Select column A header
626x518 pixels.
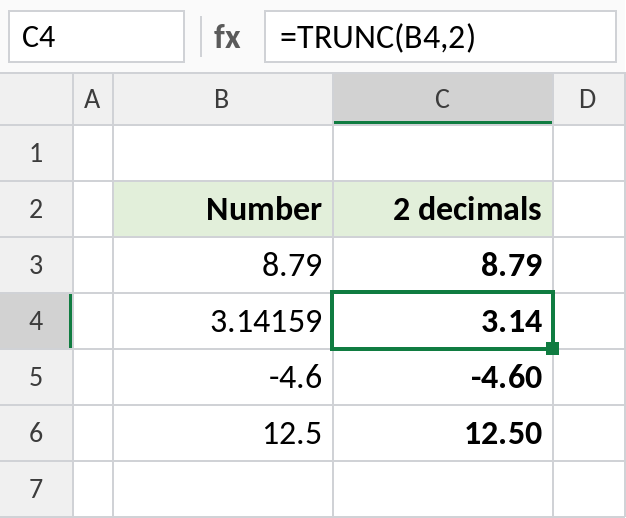[x=93, y=99]
